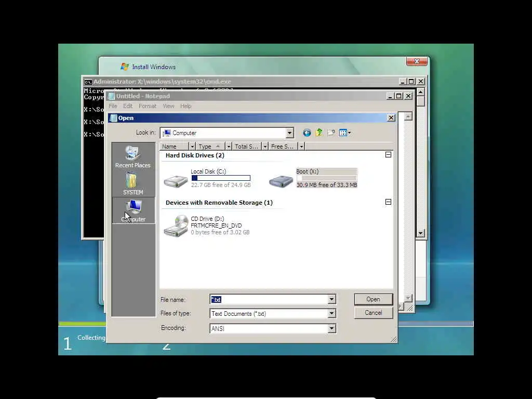Sort by Name column header

tap(175, 146)
